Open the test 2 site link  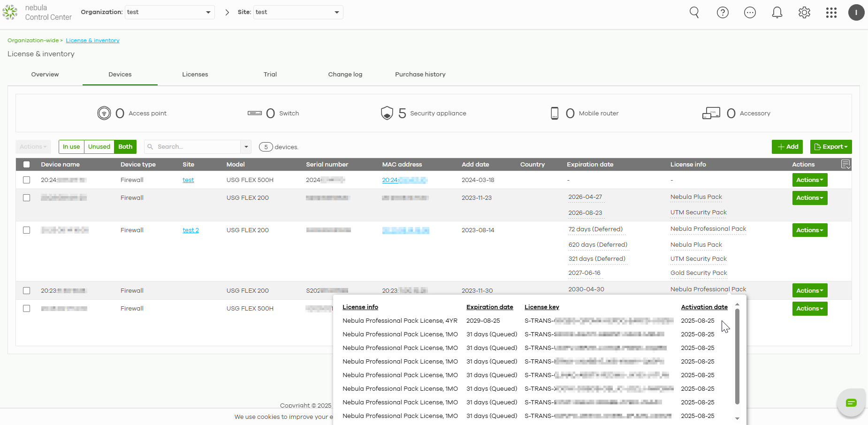click(190, 230)
